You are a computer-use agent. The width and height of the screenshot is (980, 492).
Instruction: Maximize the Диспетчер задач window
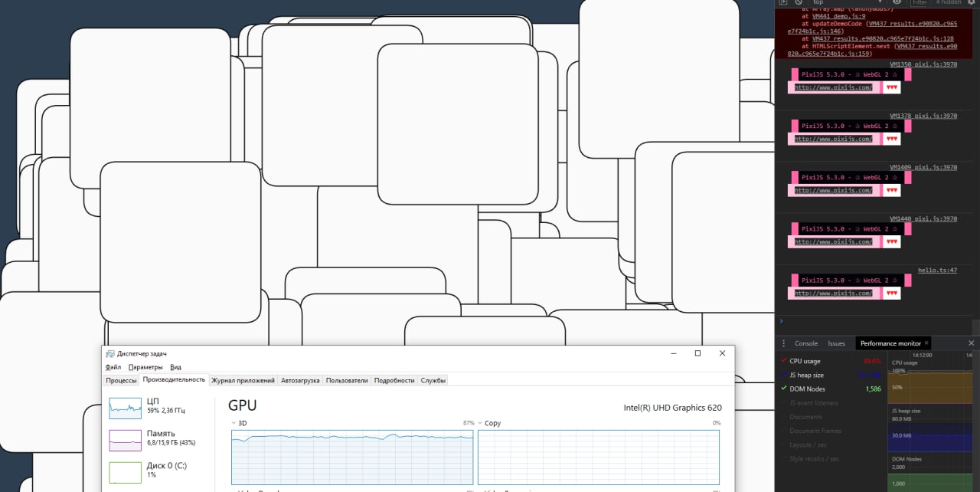pos(697,353)
